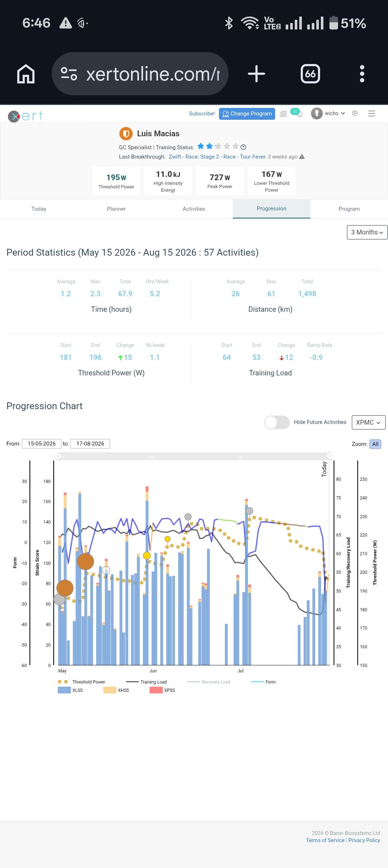This screenshot has height=868, width=388.
Task: Toggle Threshold Power series in chart legend
Action: 82,682
